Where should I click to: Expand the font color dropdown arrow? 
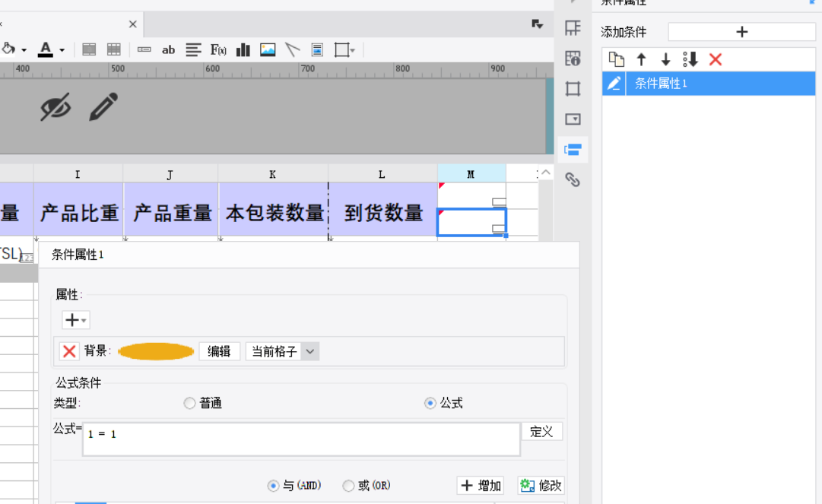click(x=62, y=50)
